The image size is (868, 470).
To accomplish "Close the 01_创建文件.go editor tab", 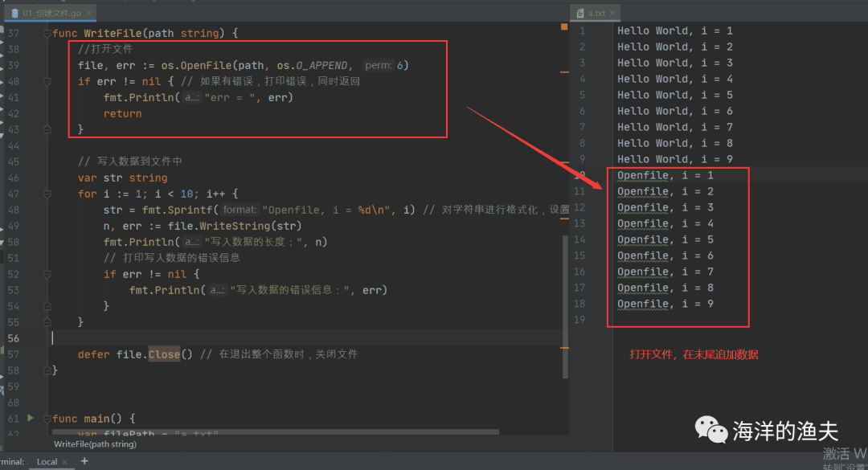I will [x=88, y=13].
